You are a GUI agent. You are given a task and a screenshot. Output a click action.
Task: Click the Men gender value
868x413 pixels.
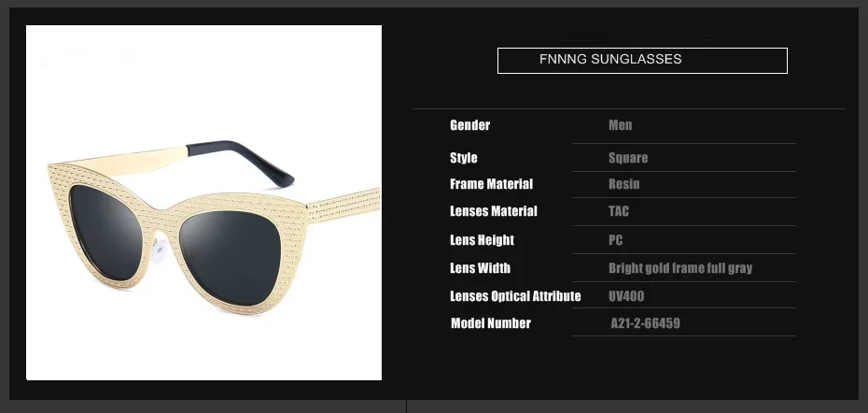point(620,125)
